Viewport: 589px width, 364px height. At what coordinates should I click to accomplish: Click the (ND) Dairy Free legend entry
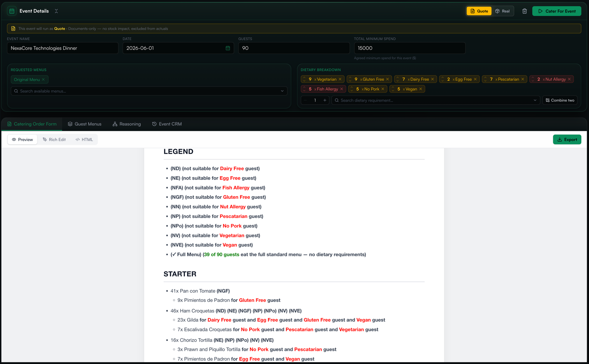[215, 169]
